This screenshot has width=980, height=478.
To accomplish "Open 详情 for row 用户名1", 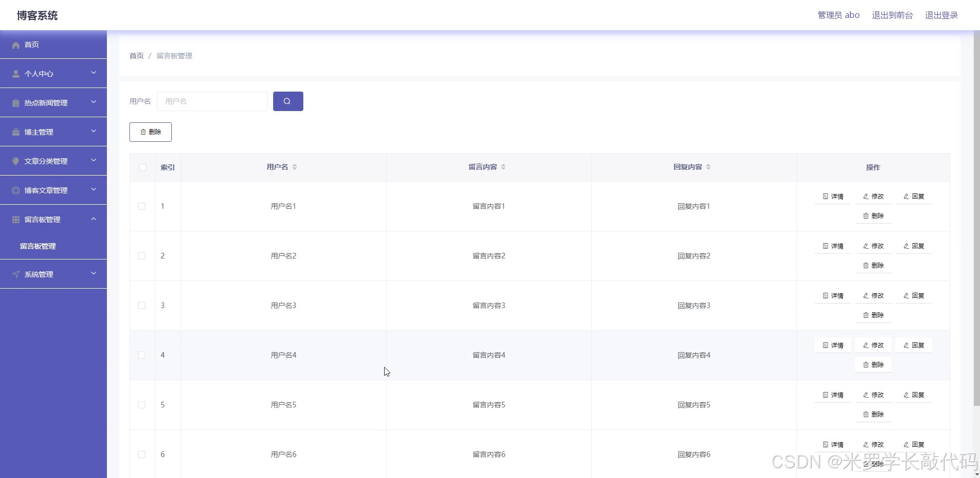I will pos(833,197).
